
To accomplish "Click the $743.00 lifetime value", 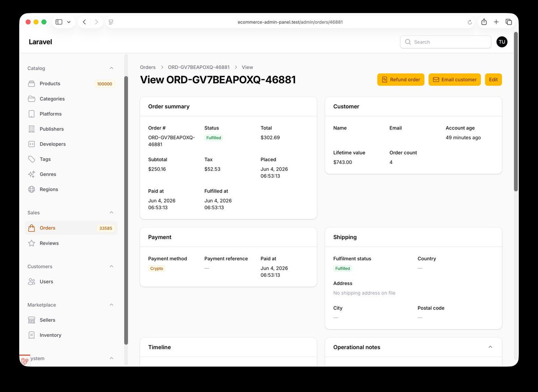I will pyautogui.click(x=343, y=162).
